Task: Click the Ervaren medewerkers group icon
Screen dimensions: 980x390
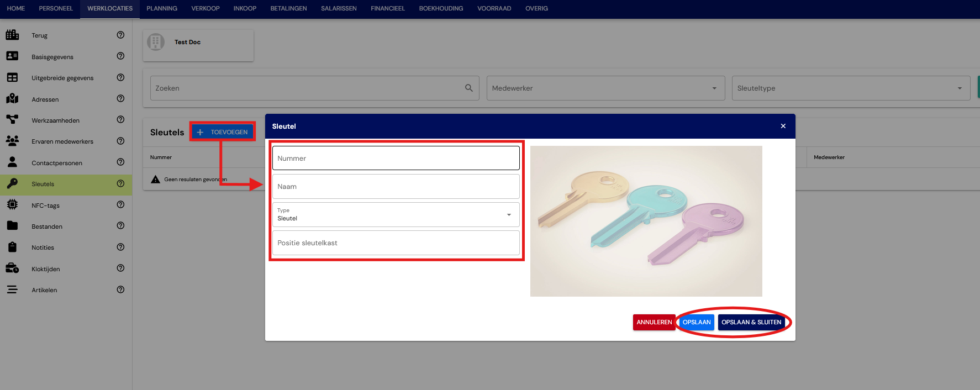Action: 12,141
